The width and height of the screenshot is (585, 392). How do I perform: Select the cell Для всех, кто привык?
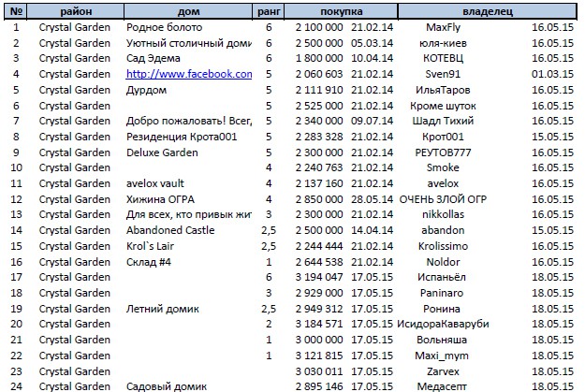click(189, 214)
